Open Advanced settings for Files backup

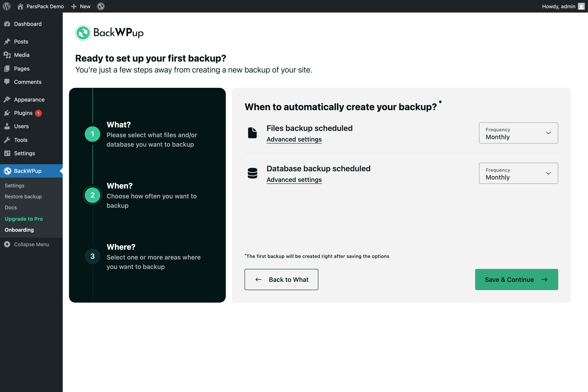click(294, 139)
